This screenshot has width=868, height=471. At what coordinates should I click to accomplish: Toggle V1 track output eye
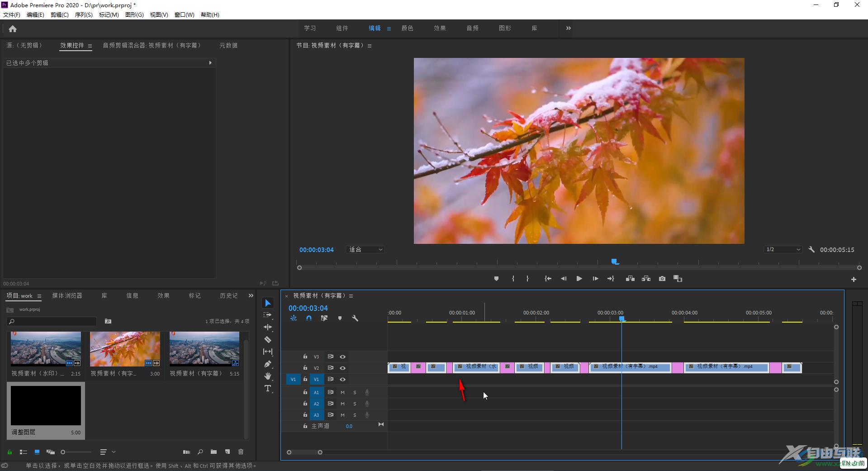[x=343, y=379]
